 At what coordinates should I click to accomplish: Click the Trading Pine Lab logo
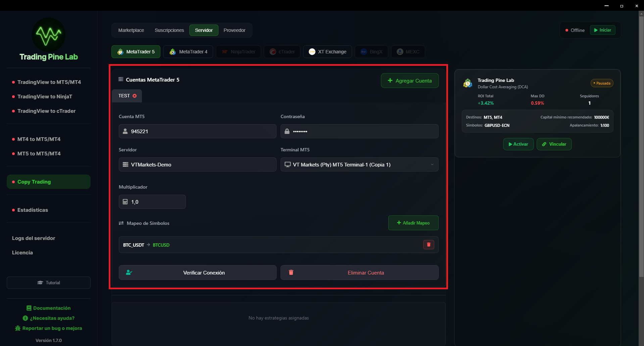[48, 35]
